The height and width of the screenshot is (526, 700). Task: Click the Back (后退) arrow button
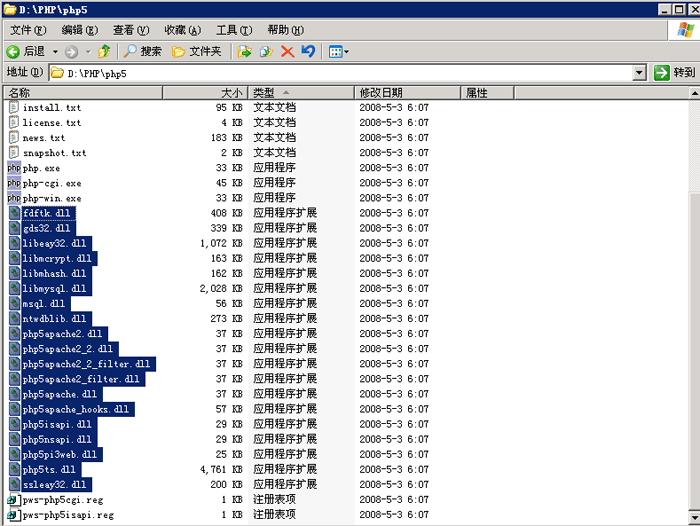click(x=26, y=51)
